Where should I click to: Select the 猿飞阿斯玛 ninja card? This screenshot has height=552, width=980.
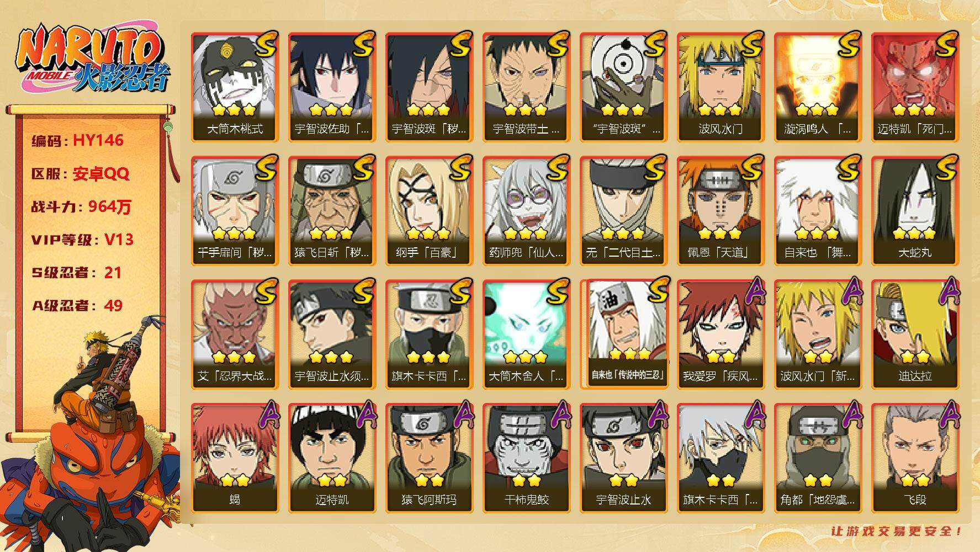[x=429, y=458]
